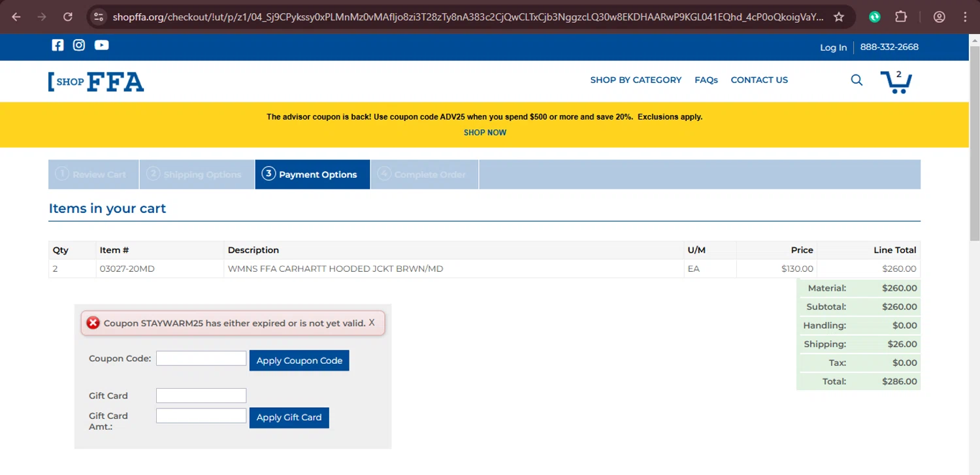Click the Shipping $26.00 value
980x475 pixels.
pyautogui.click(x=902, y=344)
